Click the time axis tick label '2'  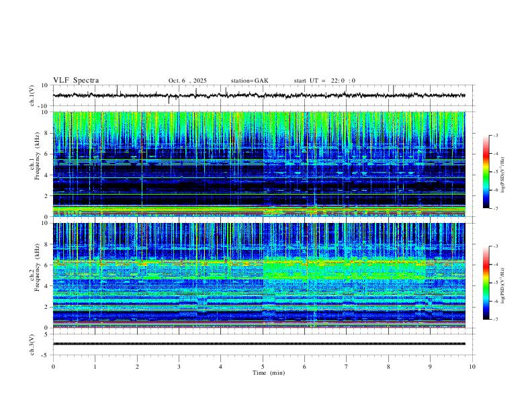point(137,367)
